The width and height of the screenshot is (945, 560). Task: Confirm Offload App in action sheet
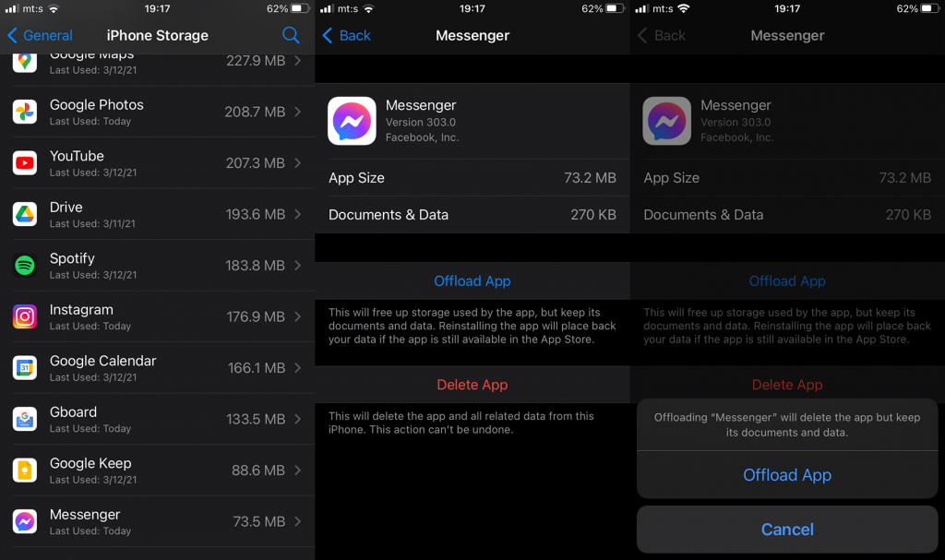(787, 475)
